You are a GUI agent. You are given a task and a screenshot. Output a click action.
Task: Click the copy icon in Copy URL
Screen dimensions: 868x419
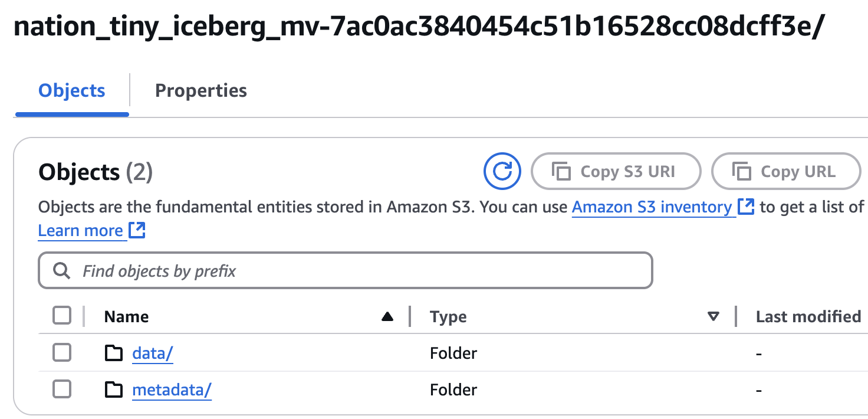(x=742, y=172)
